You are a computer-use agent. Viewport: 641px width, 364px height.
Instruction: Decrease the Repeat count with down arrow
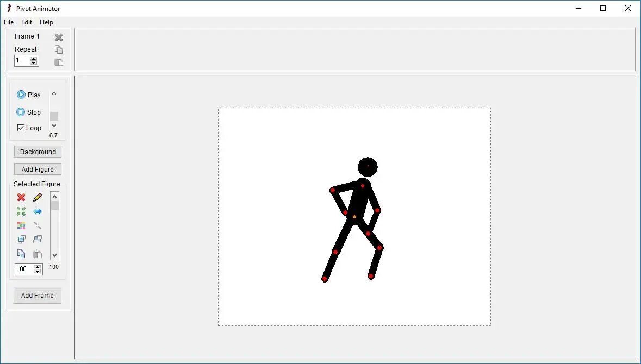(x=34, y=63)
